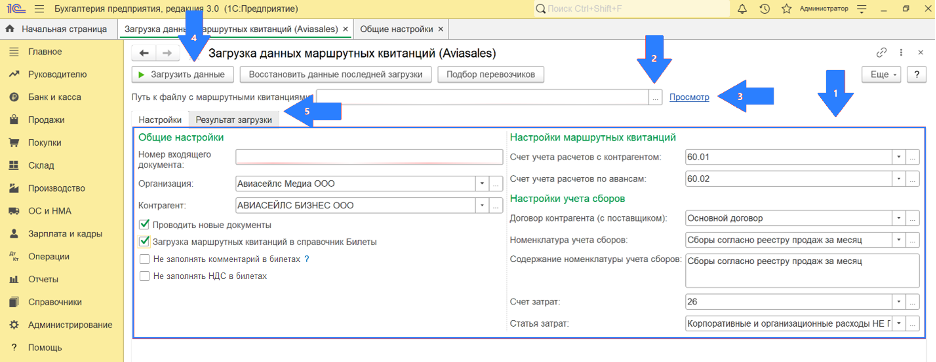Click the Операции Дт/Кт icon
Screen dimensions: 936x362
[14, 256]
